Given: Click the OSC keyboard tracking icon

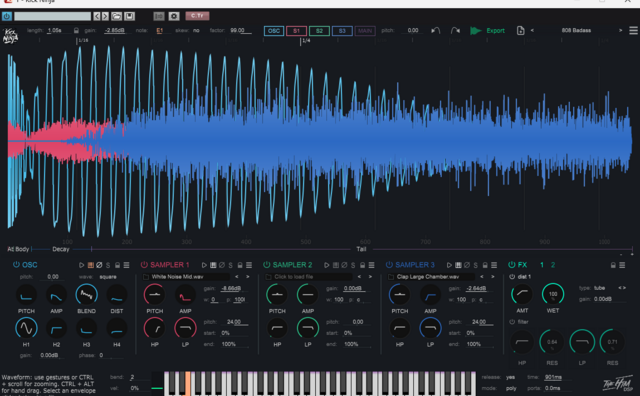Looking at the screenshot, I should pyautogui.click(x=91, y=265).
